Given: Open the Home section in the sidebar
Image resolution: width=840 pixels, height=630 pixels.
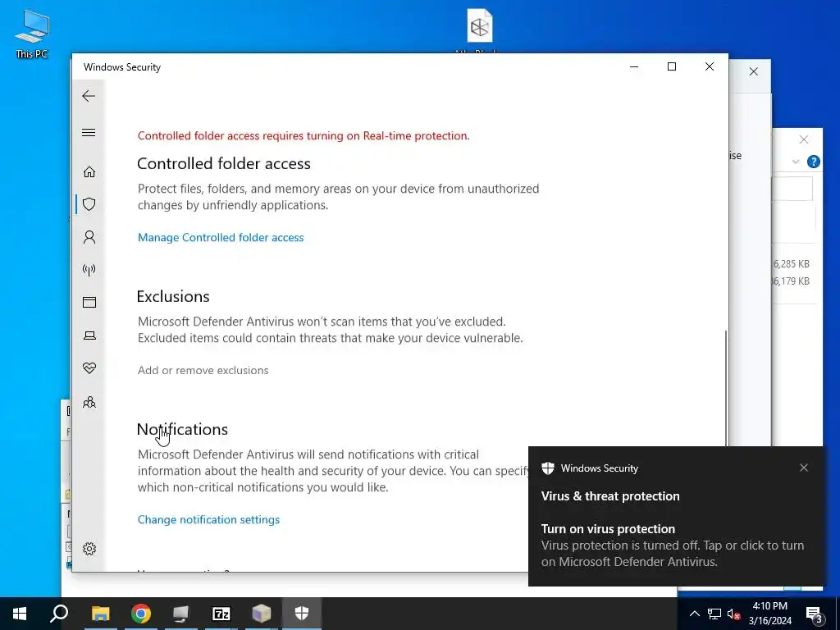Looking at the screenshot, I should (89, 171).
